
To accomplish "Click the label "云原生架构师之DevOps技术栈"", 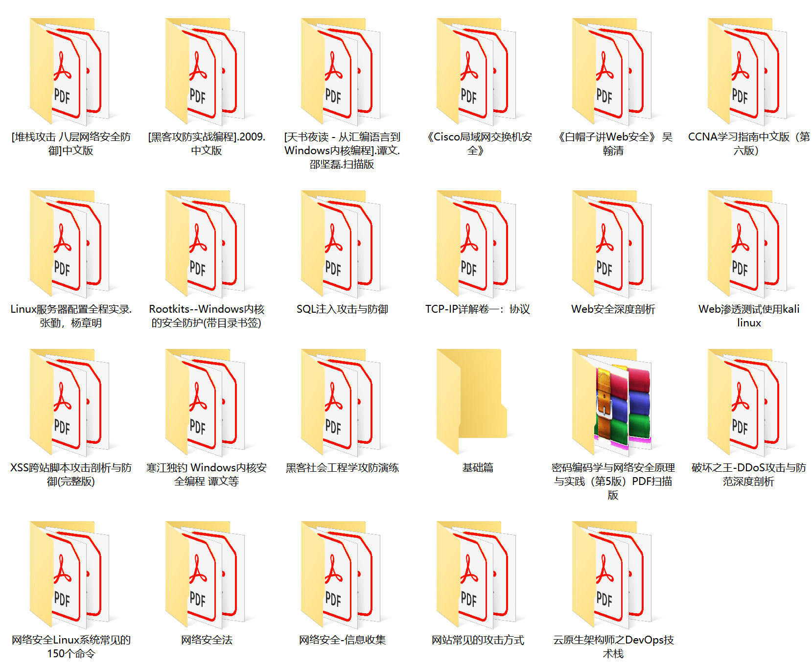I will pos(613,647).
